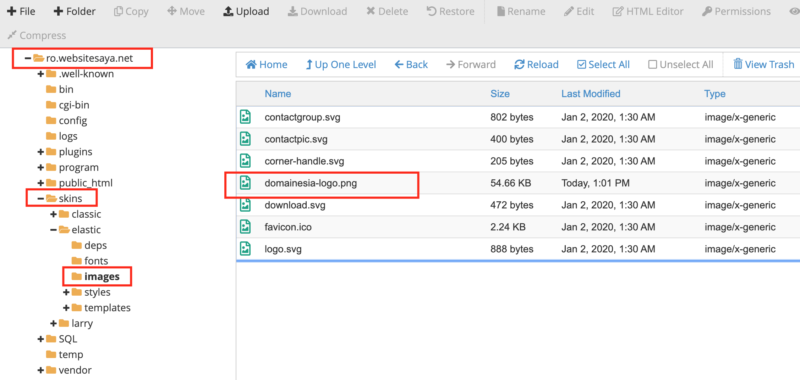Click the Compress toolbar button
The image size is (800, 380).
pyautogui.click(x=37, y=35)
